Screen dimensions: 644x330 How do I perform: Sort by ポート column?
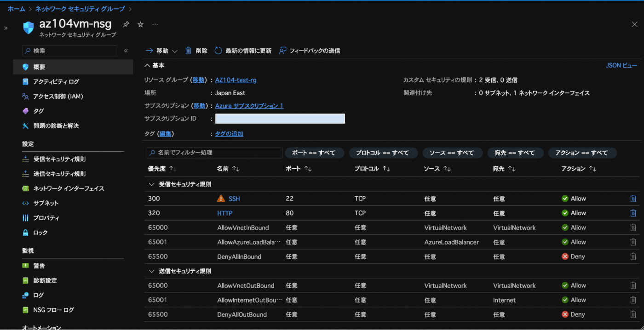click(x=299, y=169)
